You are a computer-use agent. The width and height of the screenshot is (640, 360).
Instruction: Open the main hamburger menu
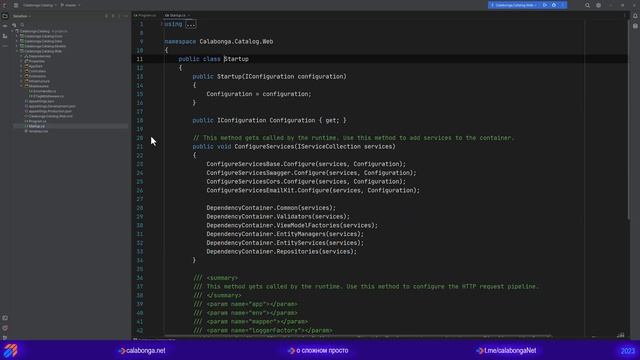tap(16, 5)
